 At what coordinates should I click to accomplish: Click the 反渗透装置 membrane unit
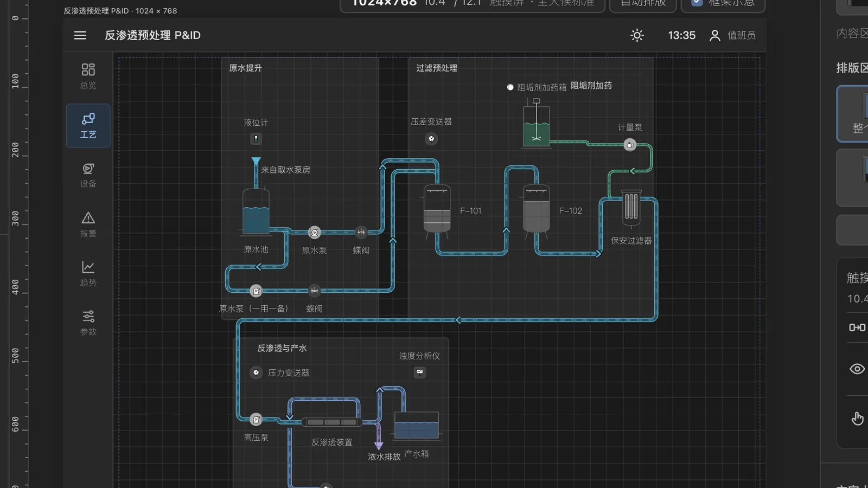(x=332, y=422)
